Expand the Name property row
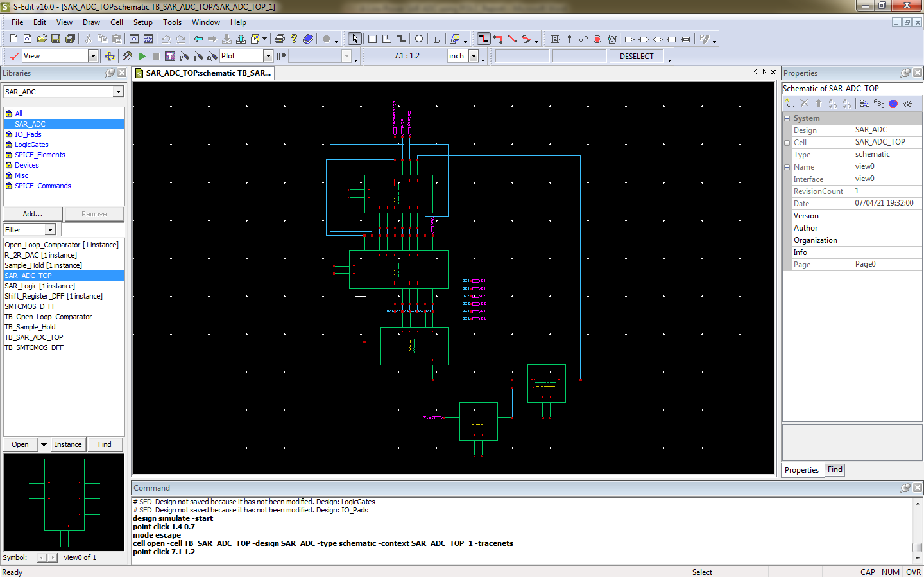The image size is (924, 578). click(787, 167)
